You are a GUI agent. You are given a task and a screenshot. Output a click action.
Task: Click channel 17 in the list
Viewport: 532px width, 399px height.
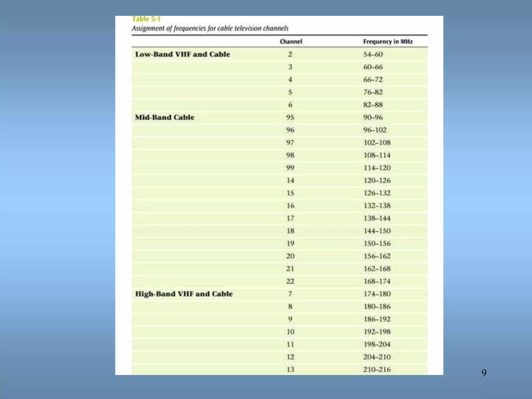(290, 218)
